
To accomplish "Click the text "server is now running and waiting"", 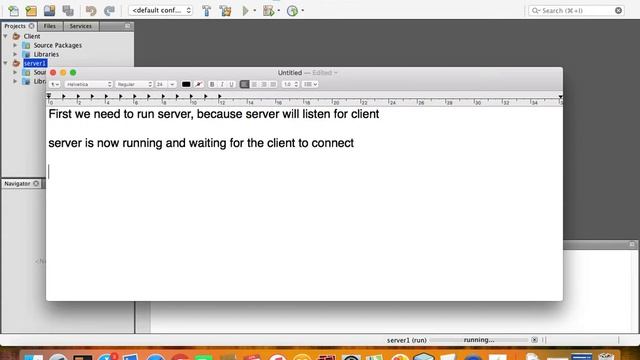I will click(x=137, y=143).
